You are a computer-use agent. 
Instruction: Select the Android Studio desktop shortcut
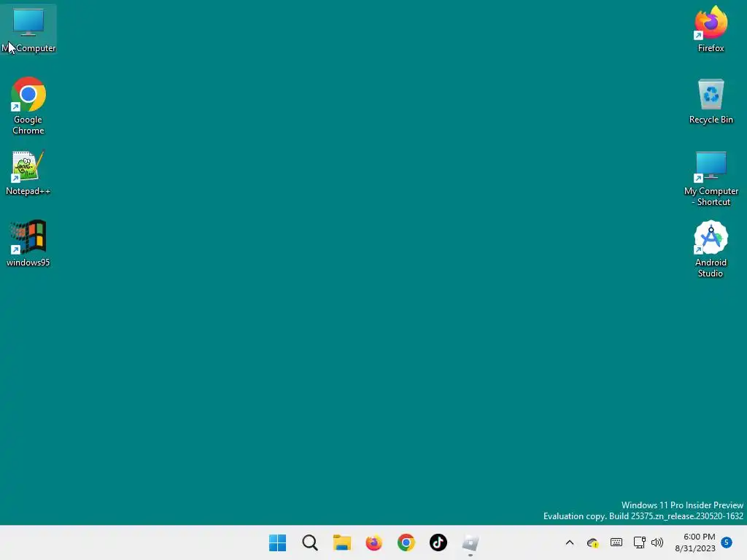[x=711, y=249]
